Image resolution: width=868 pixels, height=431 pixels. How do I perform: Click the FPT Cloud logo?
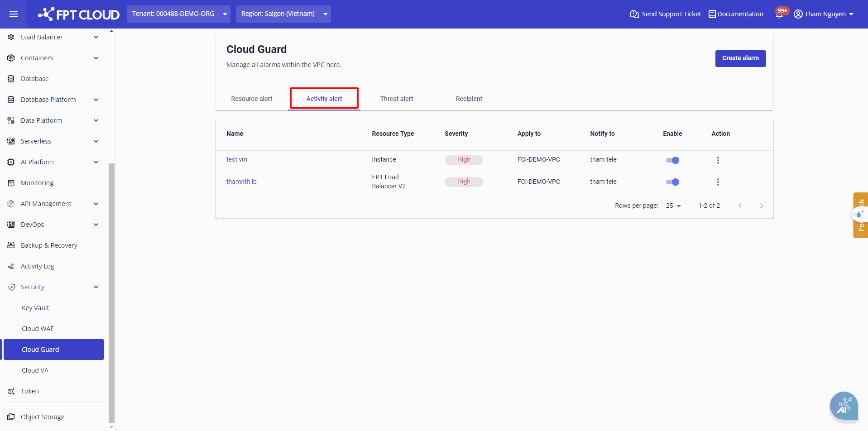[79, 14]
